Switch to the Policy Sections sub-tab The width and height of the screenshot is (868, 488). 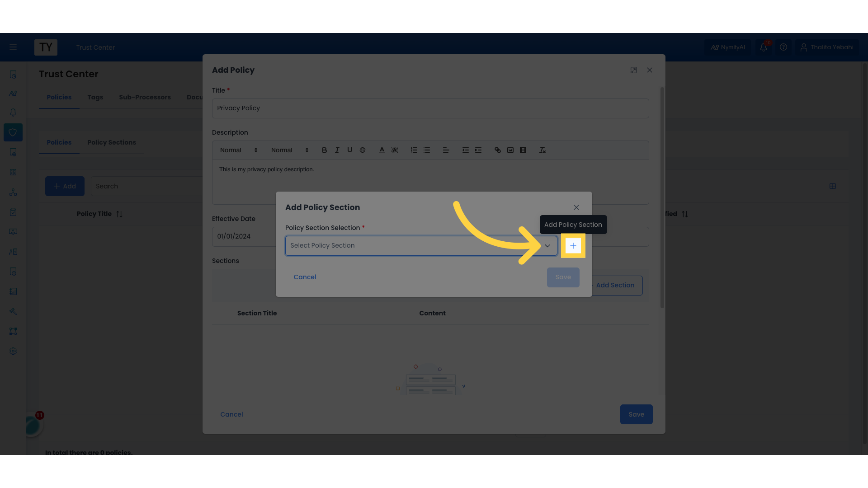(112, 142)
